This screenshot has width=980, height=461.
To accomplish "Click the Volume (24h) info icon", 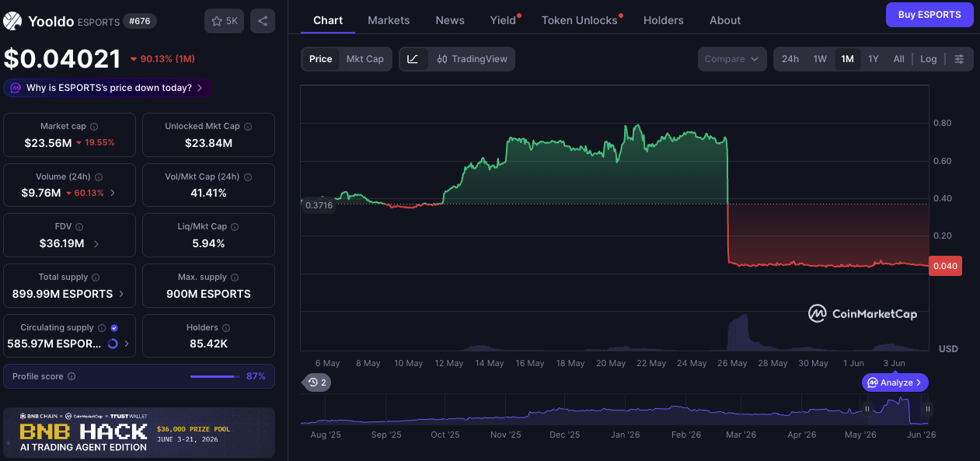I will point(99,176).
